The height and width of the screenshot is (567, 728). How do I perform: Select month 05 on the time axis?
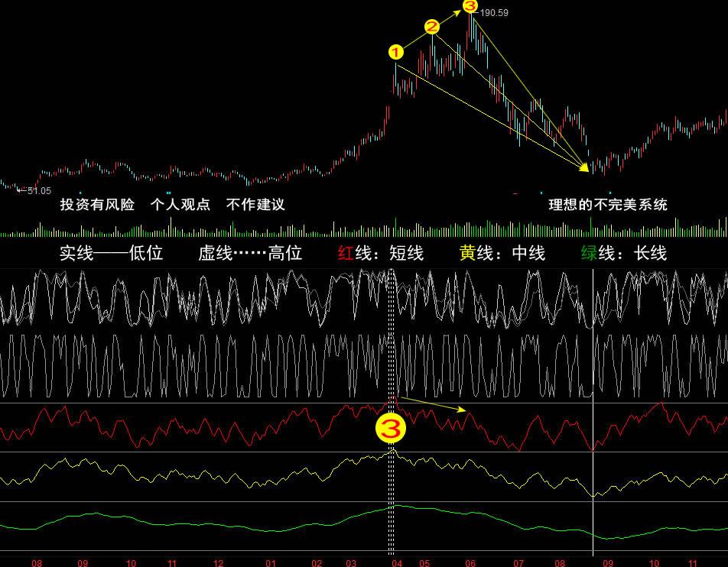424,563
